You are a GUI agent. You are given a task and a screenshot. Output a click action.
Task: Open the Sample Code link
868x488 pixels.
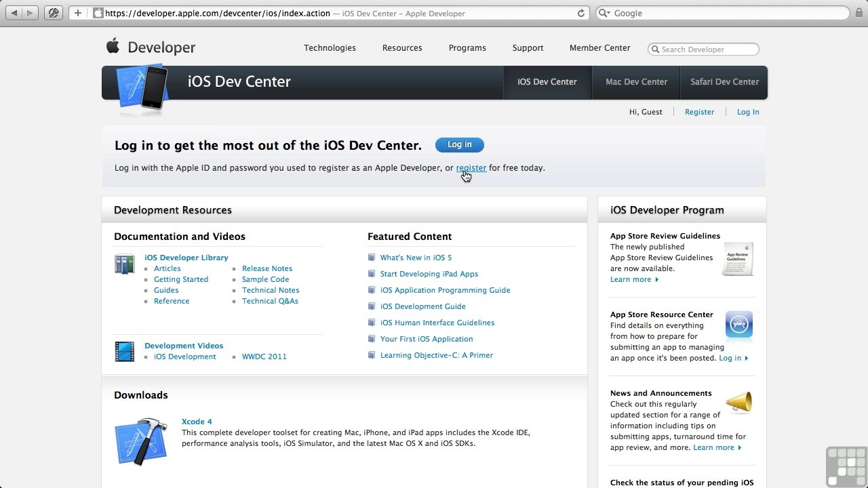(266, 279)
